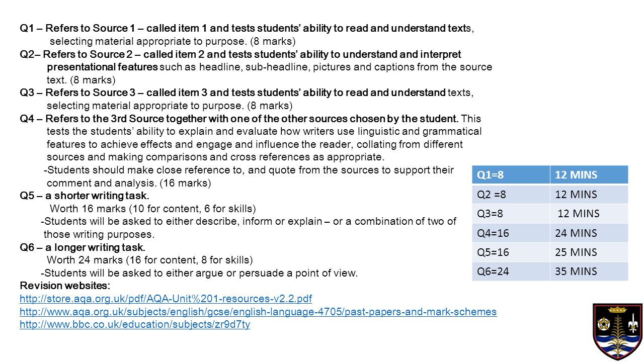
Task: Click the Q4 Refers to the 3rd Source line
Action: pos(251,119)
